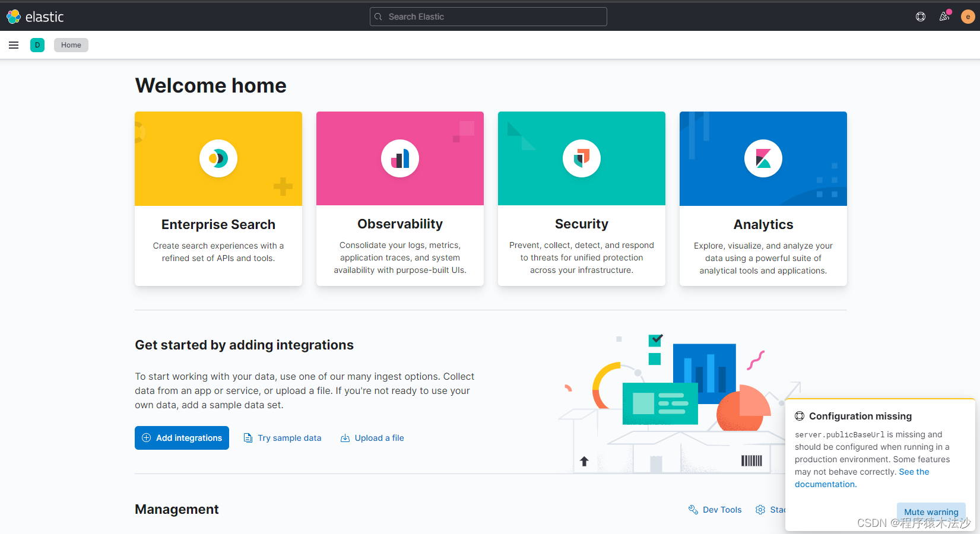The image size is (980, 534).
Task: Click the Dev Tools wrench icon
Action: tap(693, 510)
